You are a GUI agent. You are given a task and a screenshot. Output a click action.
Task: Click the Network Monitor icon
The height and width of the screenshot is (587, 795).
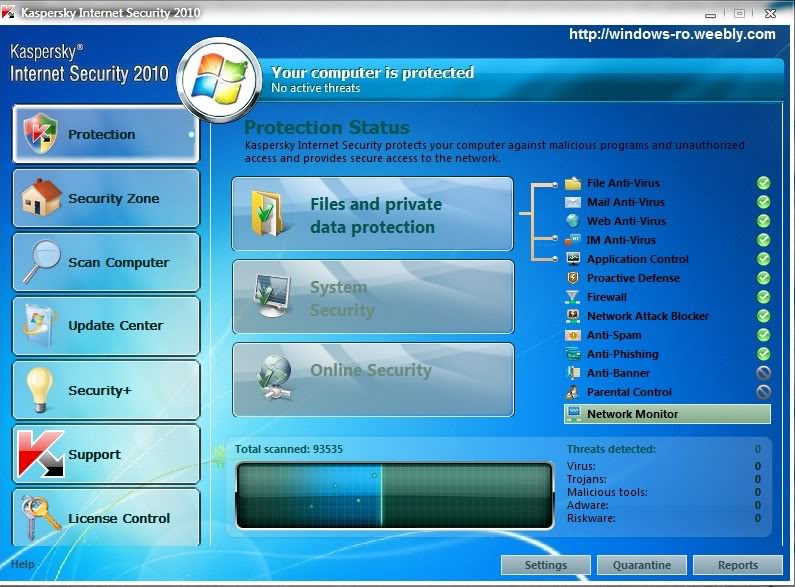[574, 413]
